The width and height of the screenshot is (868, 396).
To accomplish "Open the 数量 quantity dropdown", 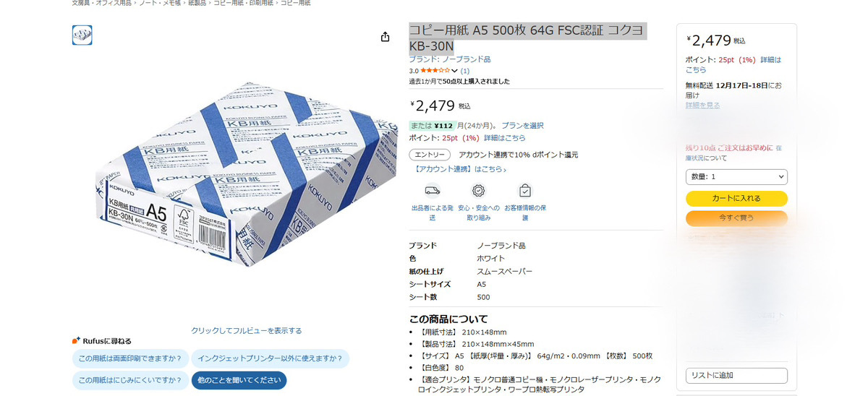I will (x=736, y=177).
